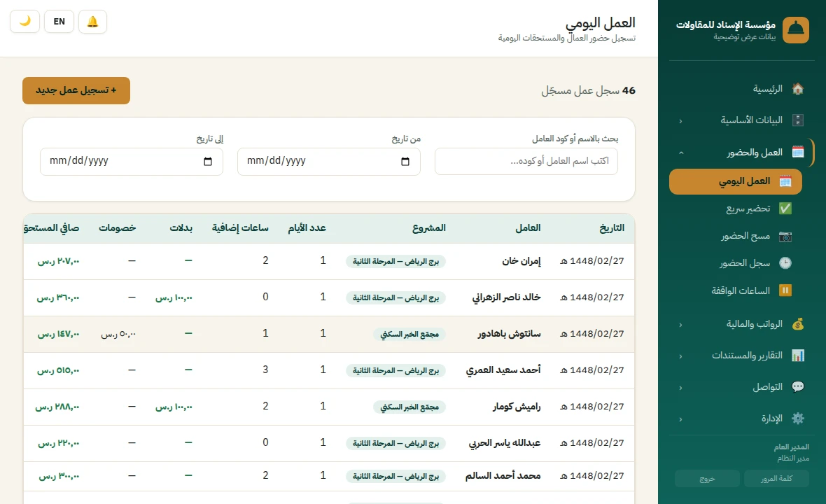Click the 46 سجل عمل مسجّل counter text
The width and height of the screenshot is (826, 504).
[589, 90]
